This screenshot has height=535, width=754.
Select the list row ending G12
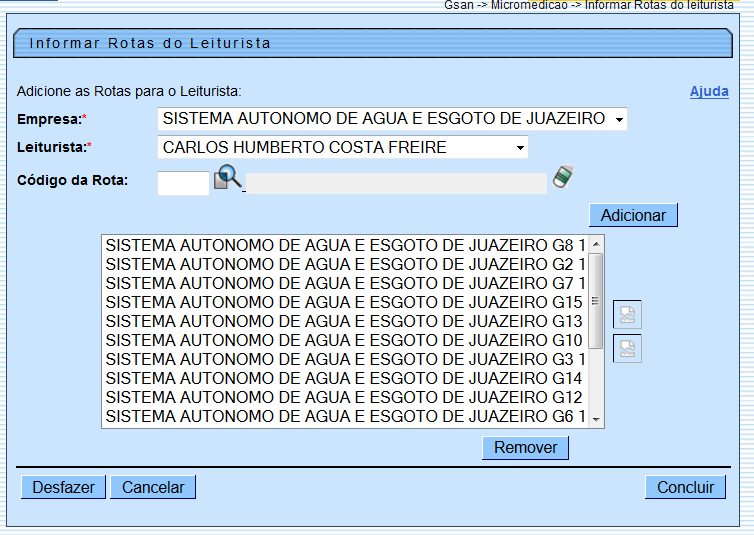pos(345,397)
